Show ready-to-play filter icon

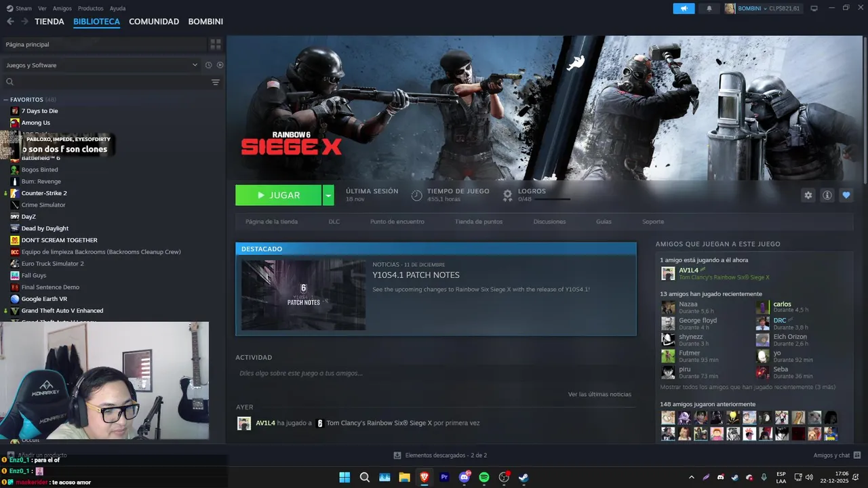220,65
